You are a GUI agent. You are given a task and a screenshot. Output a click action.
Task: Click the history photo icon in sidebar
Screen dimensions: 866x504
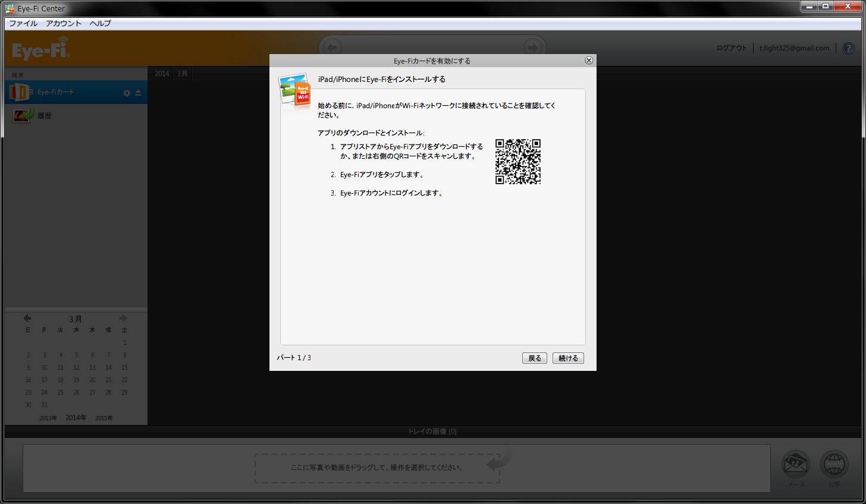pos(24,115)
